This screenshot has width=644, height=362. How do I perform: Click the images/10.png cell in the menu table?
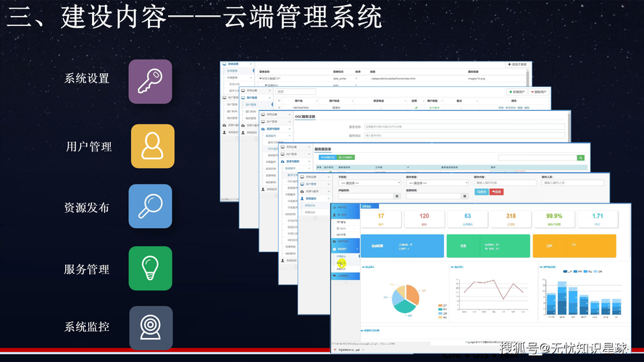(477, 78)
